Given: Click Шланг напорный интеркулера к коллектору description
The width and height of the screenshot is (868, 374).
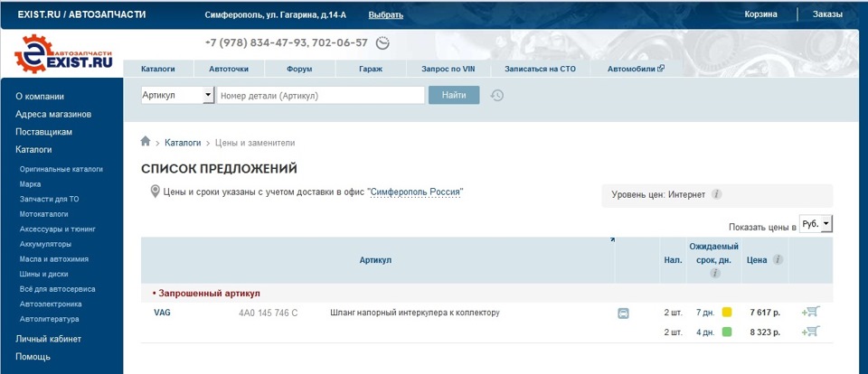Looking at the screenshot, I should point(415,313).
